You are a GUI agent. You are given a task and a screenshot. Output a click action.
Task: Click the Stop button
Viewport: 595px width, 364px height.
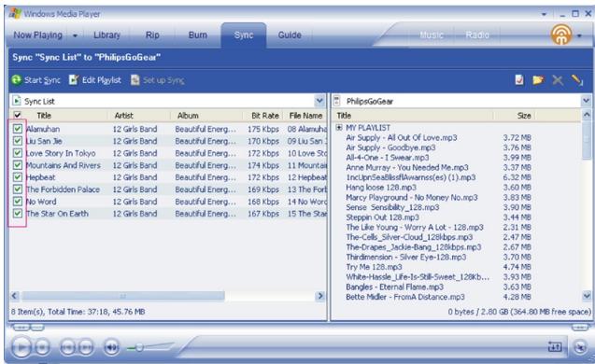(42, 346)
